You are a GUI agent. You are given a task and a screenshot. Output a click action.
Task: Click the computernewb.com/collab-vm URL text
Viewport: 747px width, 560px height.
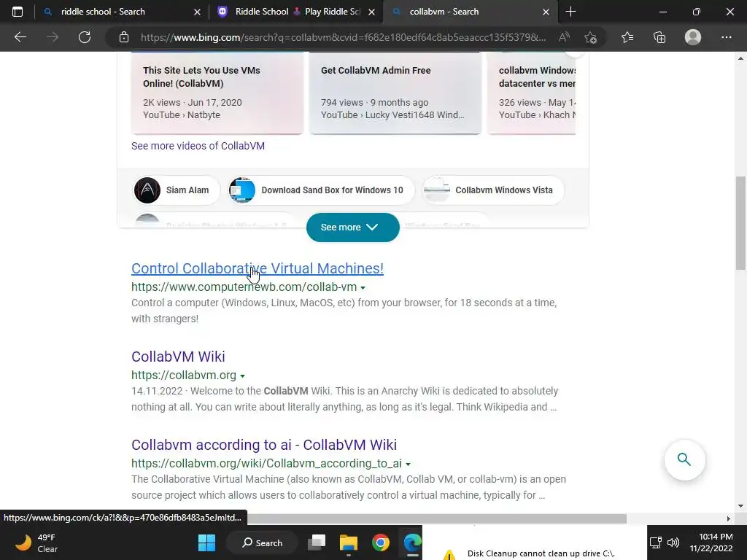click(244, 287)
